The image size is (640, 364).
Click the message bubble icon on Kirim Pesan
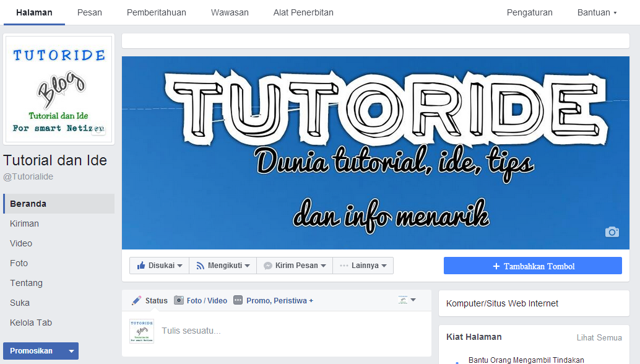click(x=269, y=265)
